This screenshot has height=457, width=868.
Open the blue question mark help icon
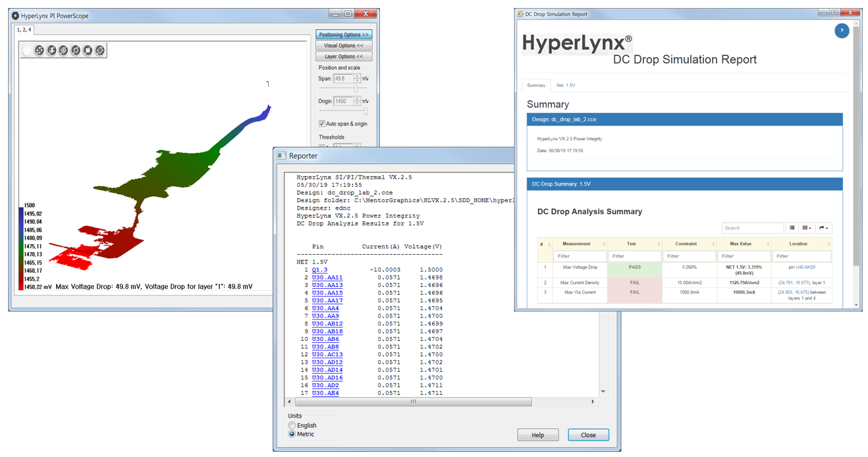pos(841,31)
